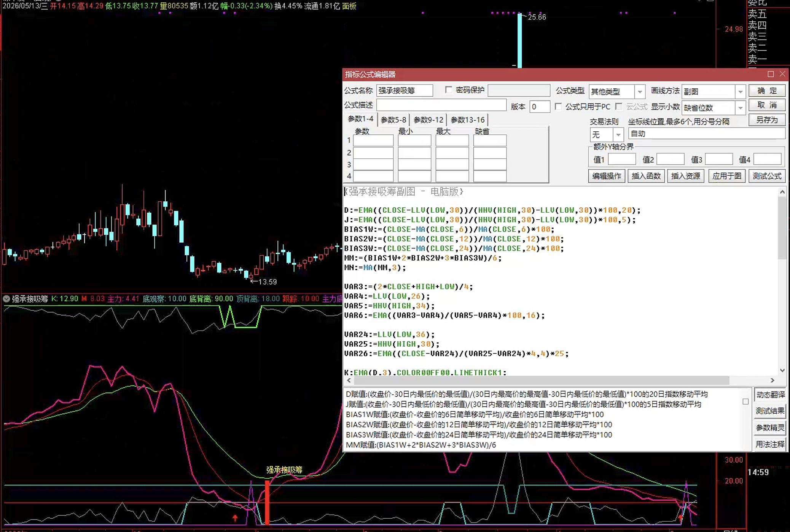Open the 交易法则 无 dropdown

point(618,134)
